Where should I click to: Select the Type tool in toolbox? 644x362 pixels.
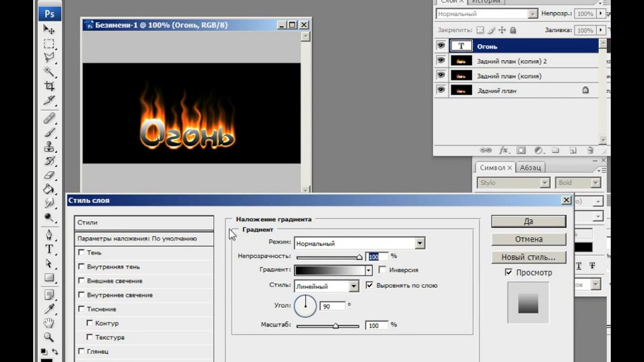point(49,249)
